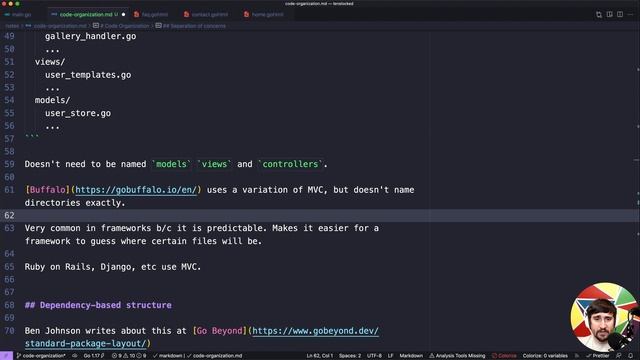Click the feedback icon in status bar

pos(619,356)
